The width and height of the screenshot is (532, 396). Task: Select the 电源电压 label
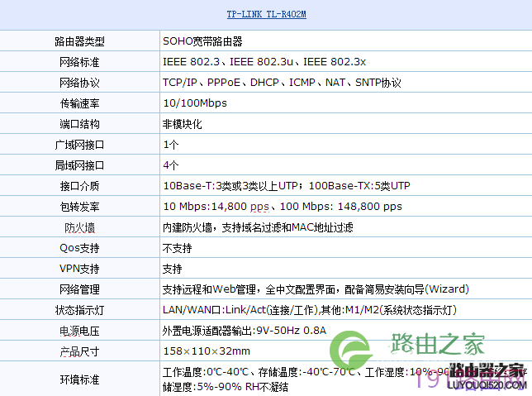[x=79, y=332]
